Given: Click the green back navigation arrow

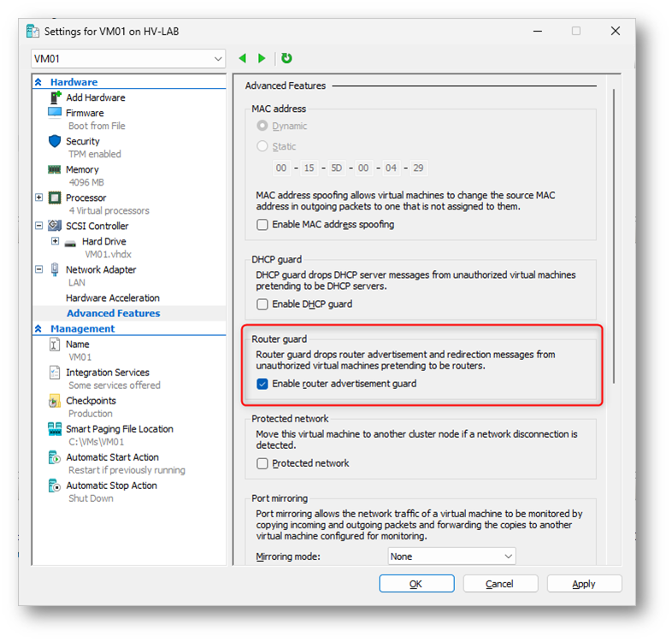Looking at the screenshot, I should (243, 58).
